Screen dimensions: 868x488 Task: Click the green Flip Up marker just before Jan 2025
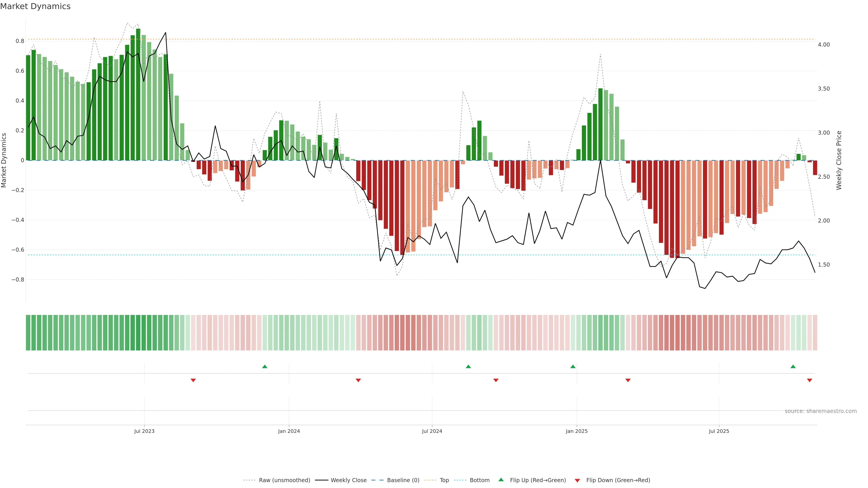click(573, 366)
